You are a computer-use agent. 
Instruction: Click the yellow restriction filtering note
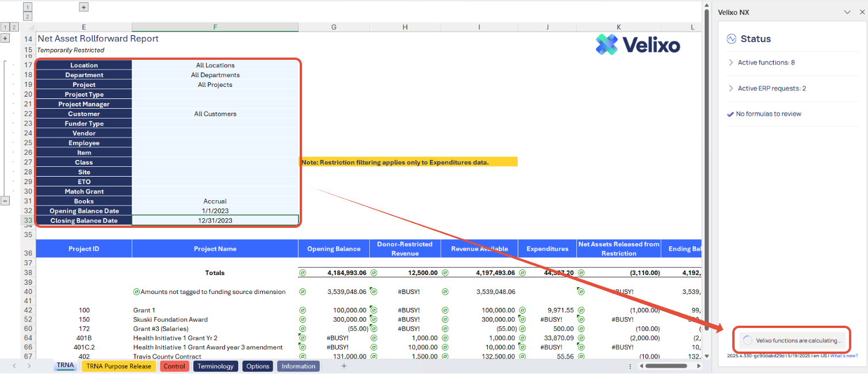coord(408,162)
